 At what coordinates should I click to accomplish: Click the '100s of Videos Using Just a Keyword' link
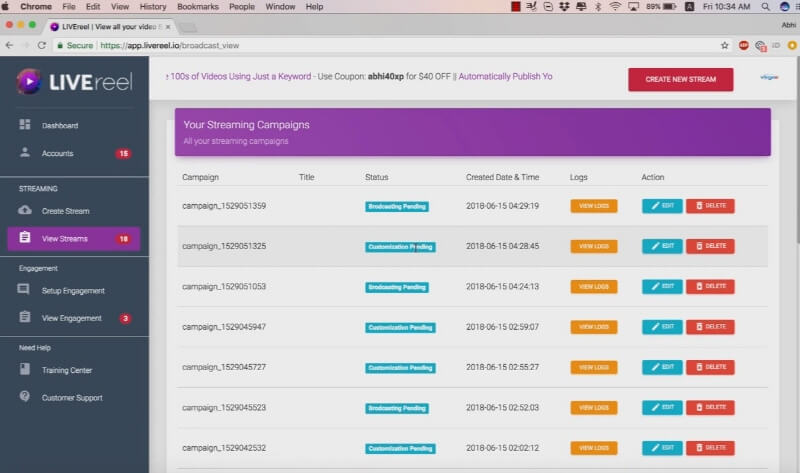click(x=238, y=77)
